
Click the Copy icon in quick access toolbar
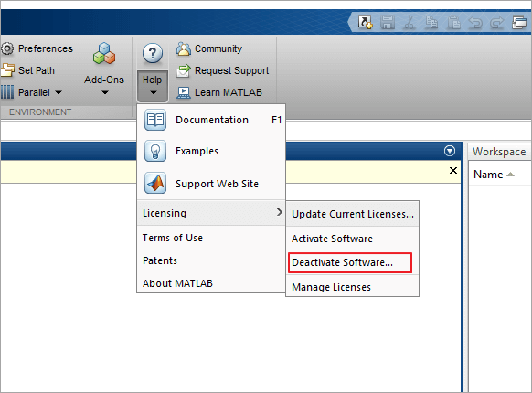431,23
